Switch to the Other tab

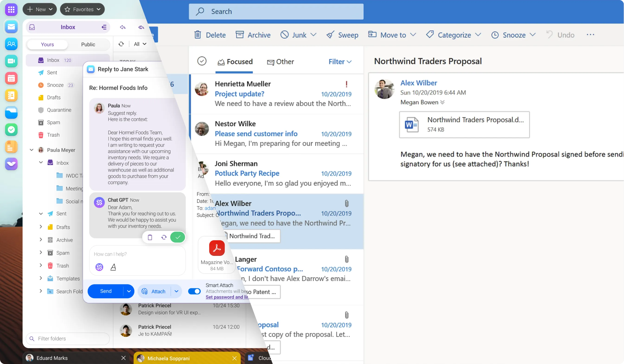point(281,62)
